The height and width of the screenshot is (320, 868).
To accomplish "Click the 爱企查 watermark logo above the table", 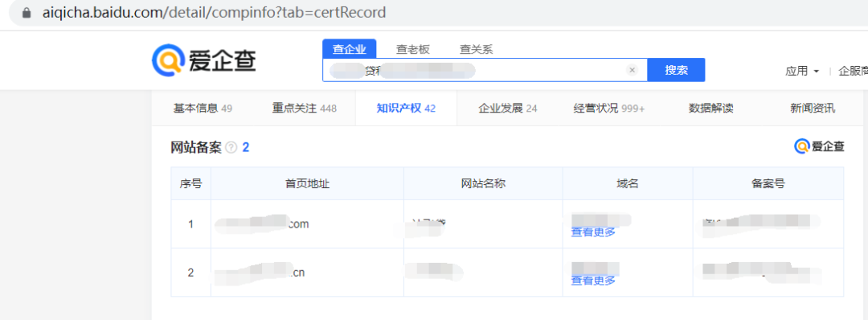I will 819,146.
